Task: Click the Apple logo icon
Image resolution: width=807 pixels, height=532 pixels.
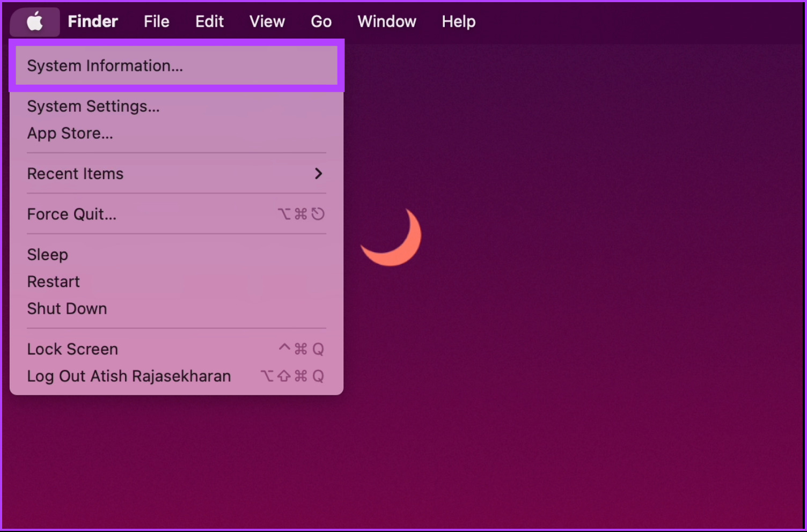Action: tap(35, 21)
